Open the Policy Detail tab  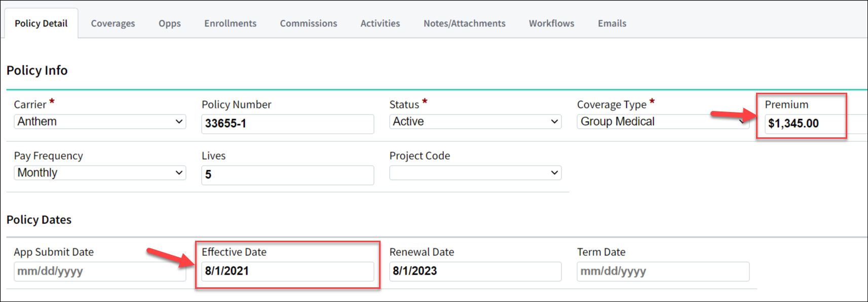click(x=41, y=23)
